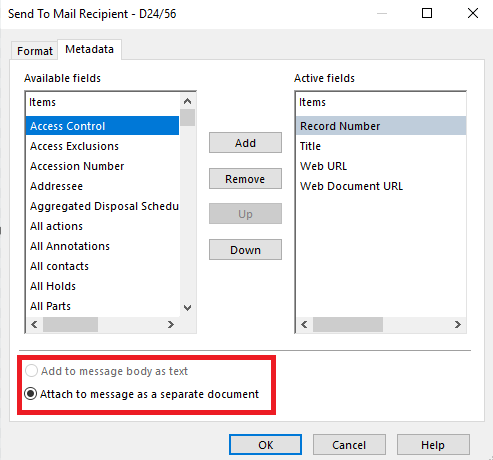Choose the Aggregated Disposal Schedule entry

[x=102, y=206]
